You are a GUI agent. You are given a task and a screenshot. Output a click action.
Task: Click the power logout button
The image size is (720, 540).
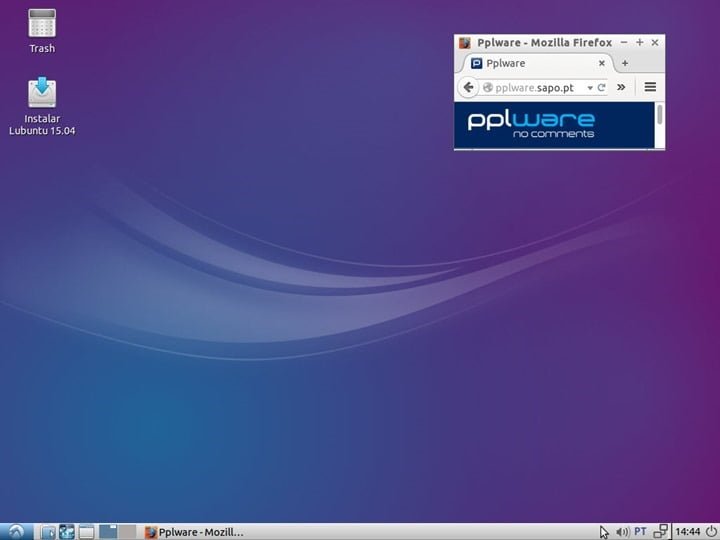(x=710, y=531)
